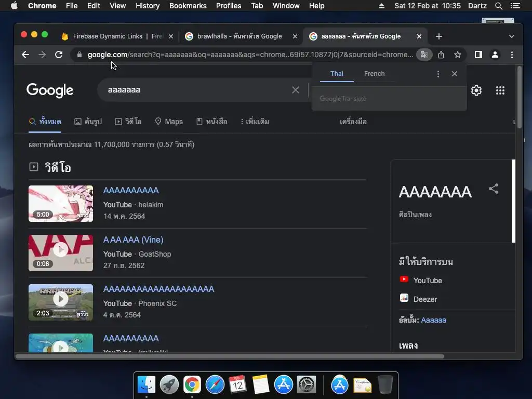The image size is (532, 399).
Task: Open the Chrome profile avatar
Action: tap(495, 55)
